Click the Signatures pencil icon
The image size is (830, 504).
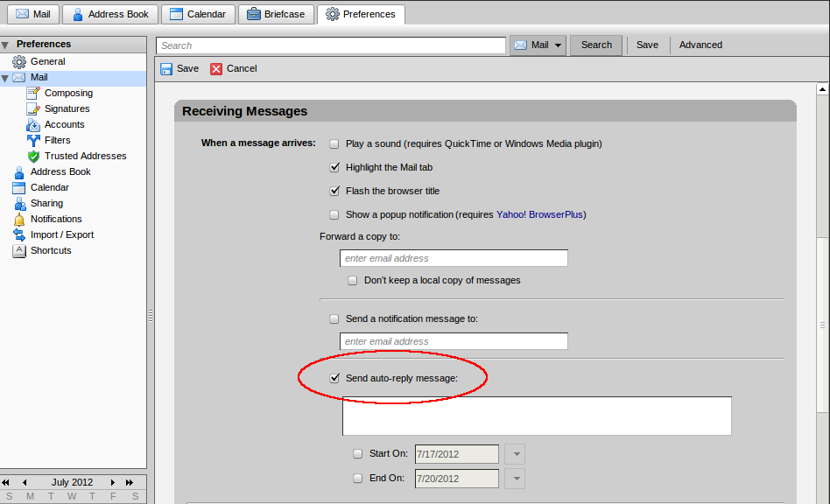coord(33,109)
